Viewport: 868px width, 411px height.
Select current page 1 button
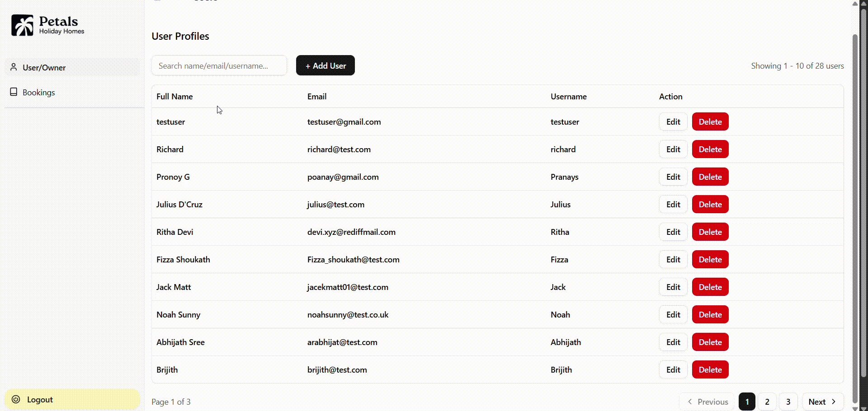747,402
